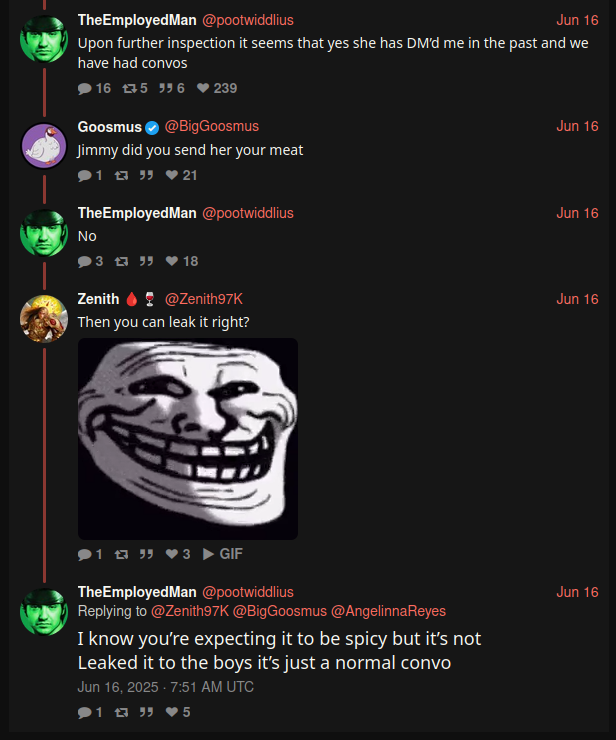Open the Jun 16, 2025 7:51 AM UTC timestamp

point(166,687)
